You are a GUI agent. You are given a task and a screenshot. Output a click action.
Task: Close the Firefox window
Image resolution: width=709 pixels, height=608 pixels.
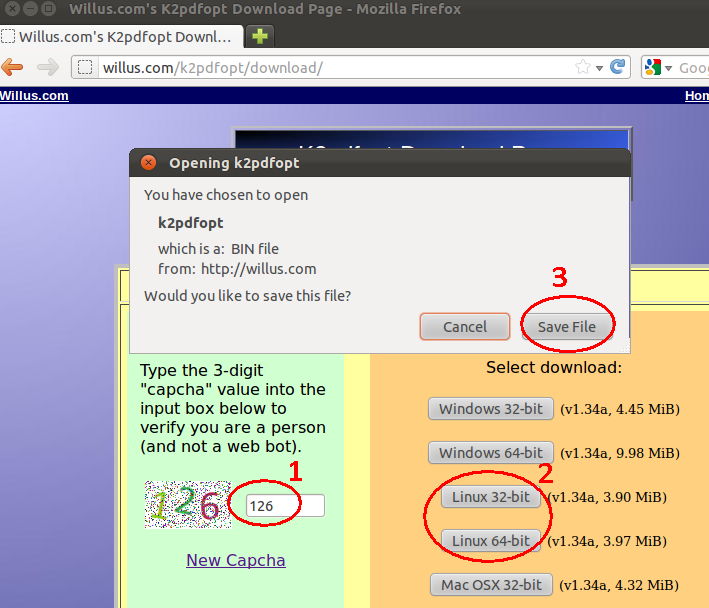pyautogui.click(x=12, y=9)
